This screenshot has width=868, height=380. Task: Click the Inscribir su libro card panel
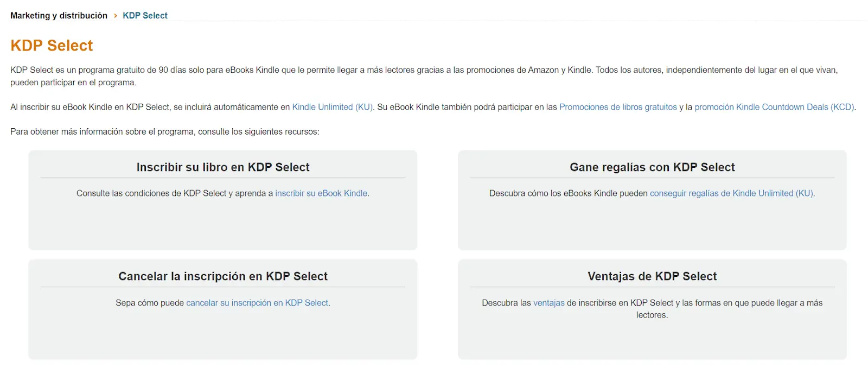pos(222,228)
